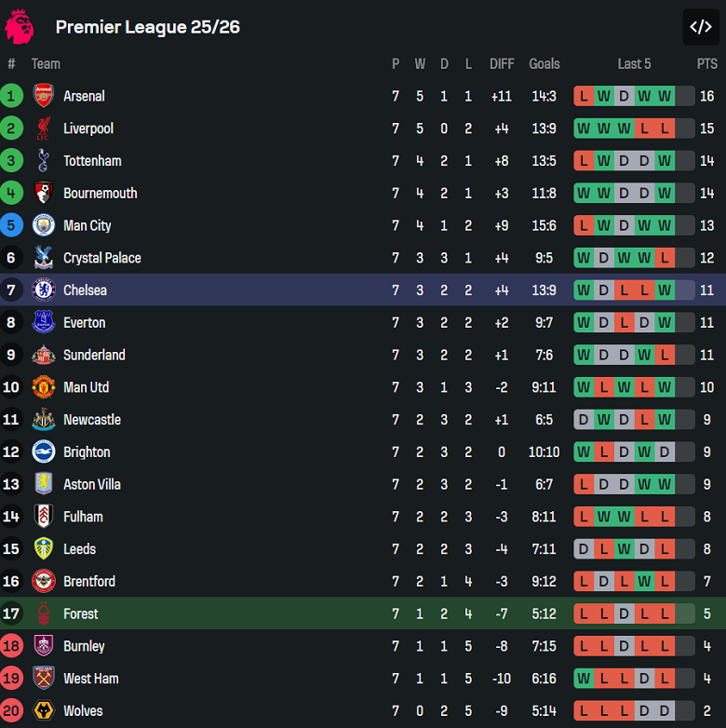Click the Wolves club crest
This screenshot has width=726, height=728.
(44, 711)
